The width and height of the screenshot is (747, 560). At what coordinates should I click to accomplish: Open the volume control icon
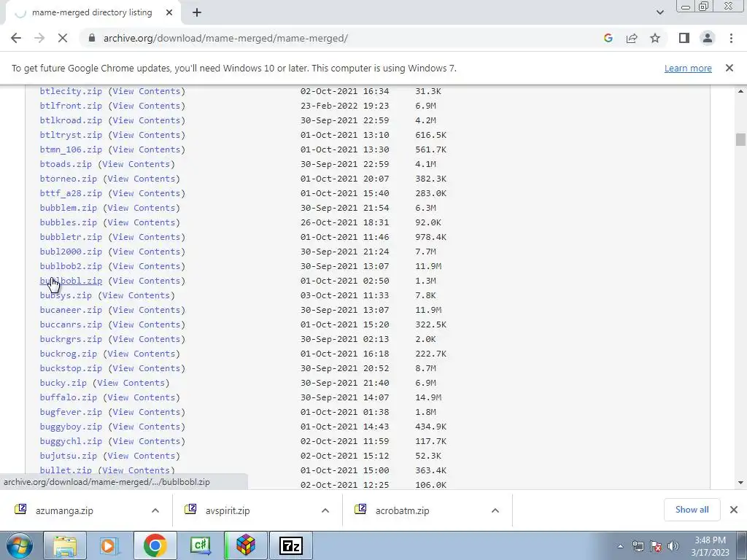pyautogui.click(x=673, y=546)
